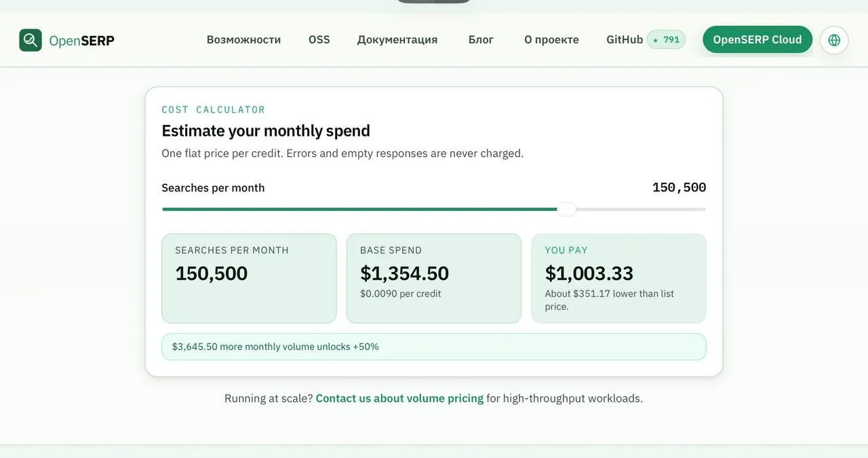Click the OpenSERP Cloud button
The image size is (868, 458).
click(x=757, y=39)
